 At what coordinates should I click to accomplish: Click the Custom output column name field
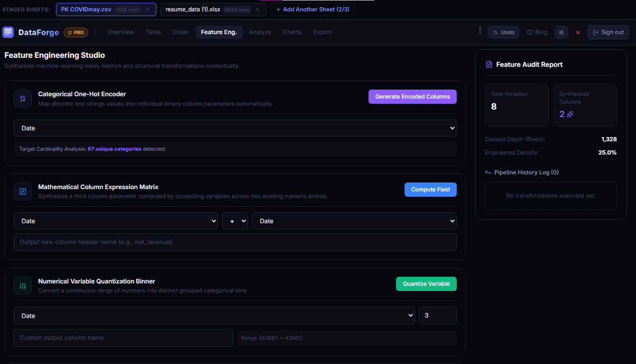[123, 338]
